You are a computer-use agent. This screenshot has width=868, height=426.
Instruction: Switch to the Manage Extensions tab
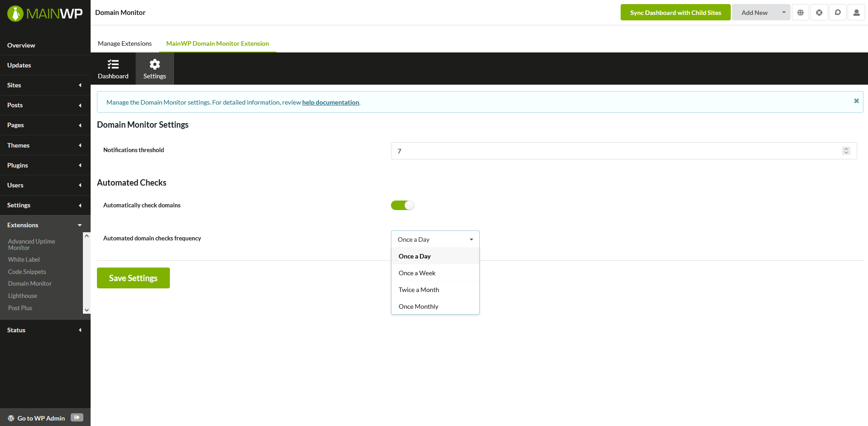(x=125, y=43)
